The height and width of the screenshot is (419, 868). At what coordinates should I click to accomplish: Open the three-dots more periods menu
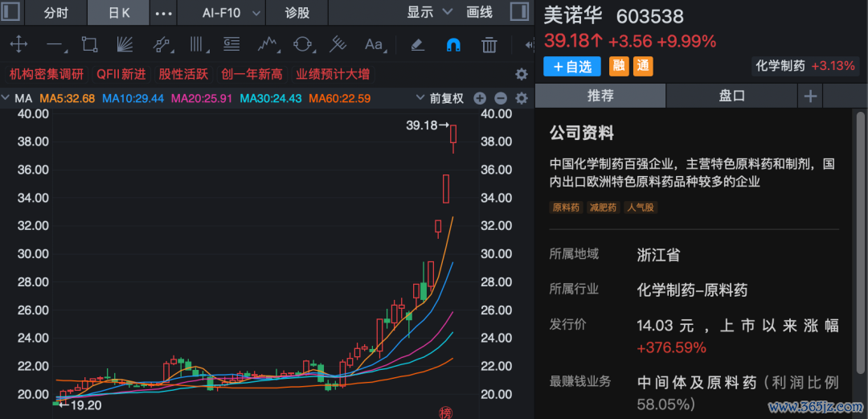click(163, 14)
